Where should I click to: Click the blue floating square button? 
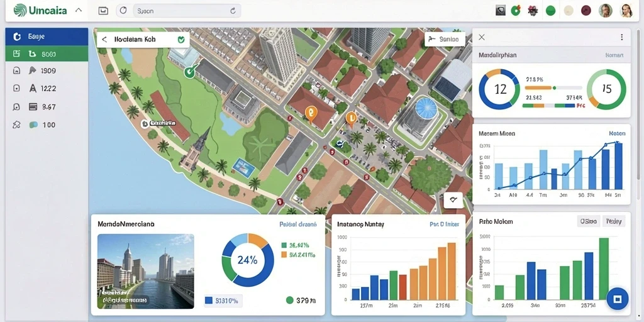pyautogui.click(x=617, y=299)
